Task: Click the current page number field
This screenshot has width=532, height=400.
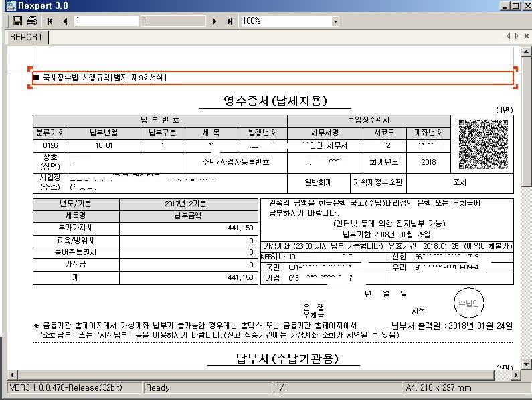Action: click(106, 21)
